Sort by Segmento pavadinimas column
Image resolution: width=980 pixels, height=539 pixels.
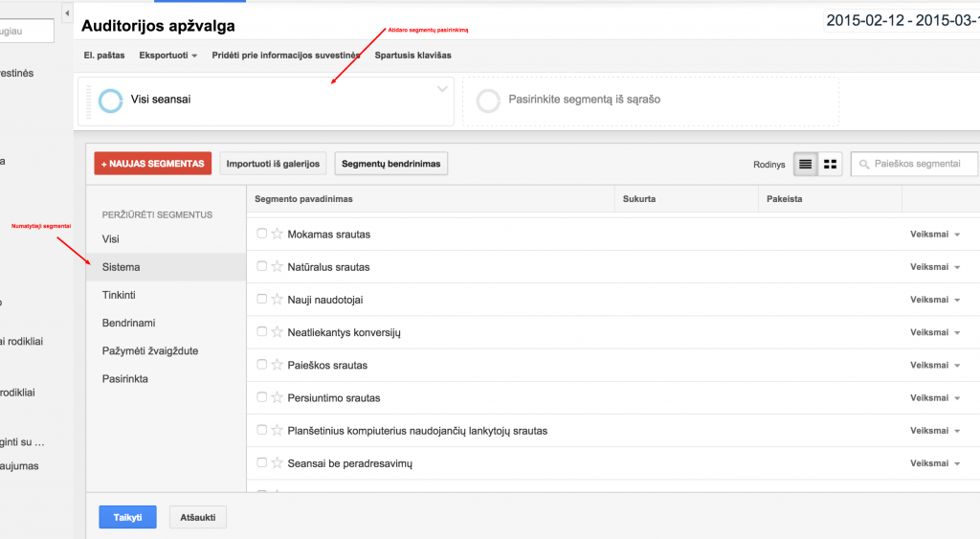tap(303, 199)
